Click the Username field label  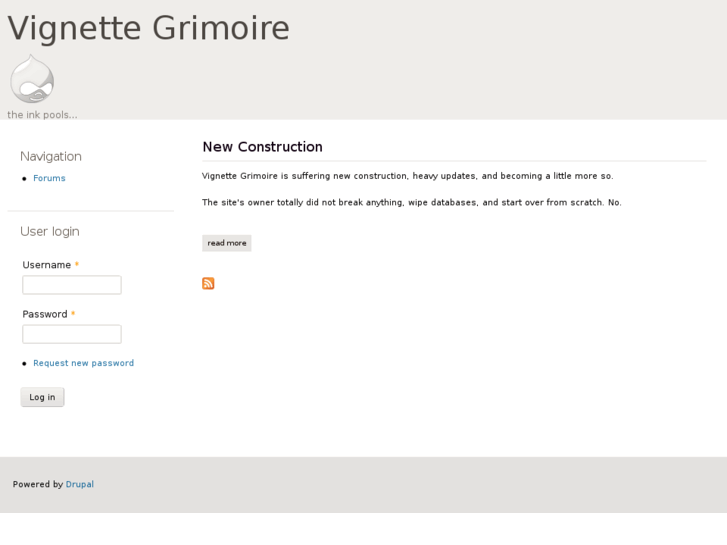[46, 265]
